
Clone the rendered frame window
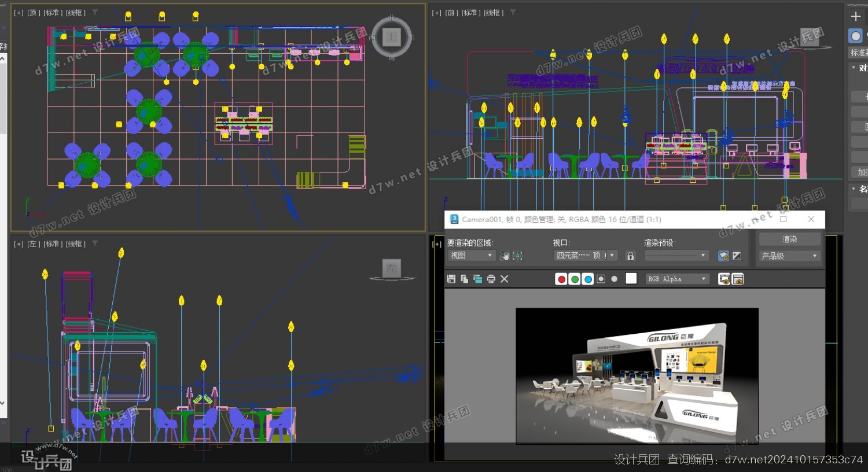tap(477, 279)
